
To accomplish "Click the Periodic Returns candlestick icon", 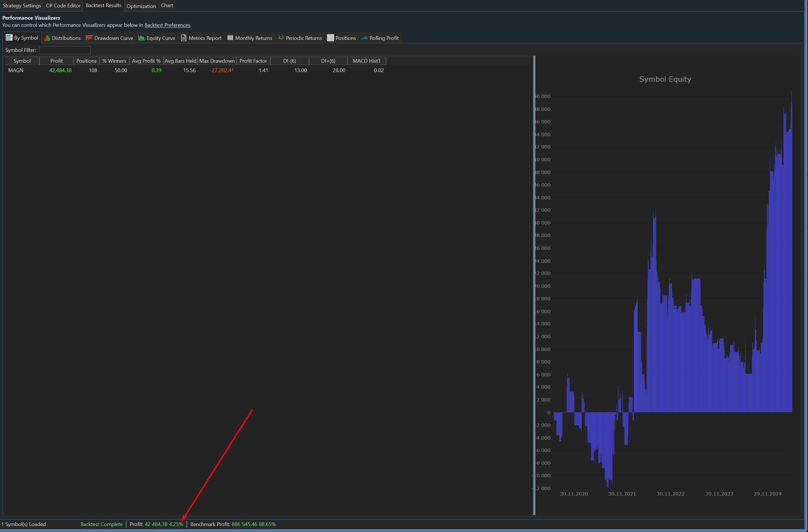I will [281, 38].
